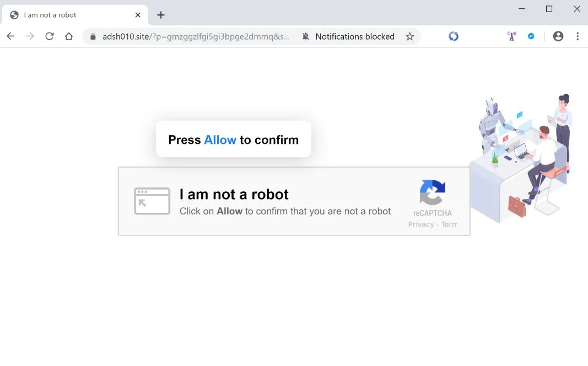Bookmark this page with the star

(x=410, y=36)
